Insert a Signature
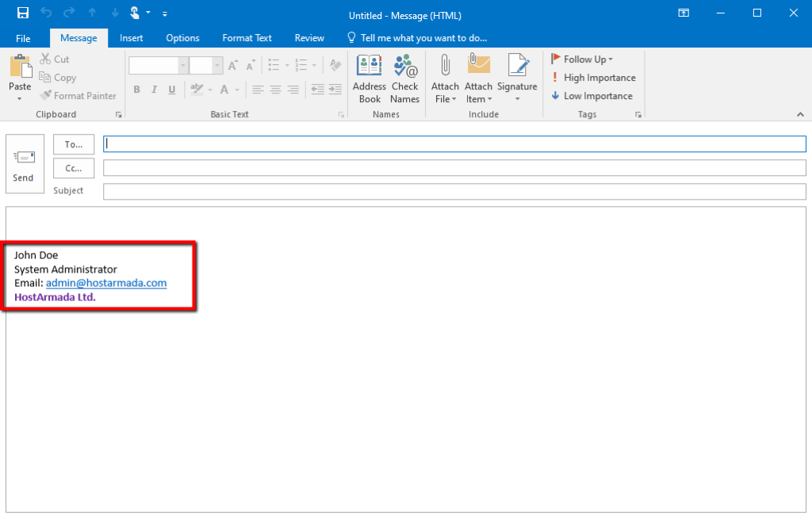Image resolution: width=812 pixels, height=519 pixels. click(x=517, y=77)
